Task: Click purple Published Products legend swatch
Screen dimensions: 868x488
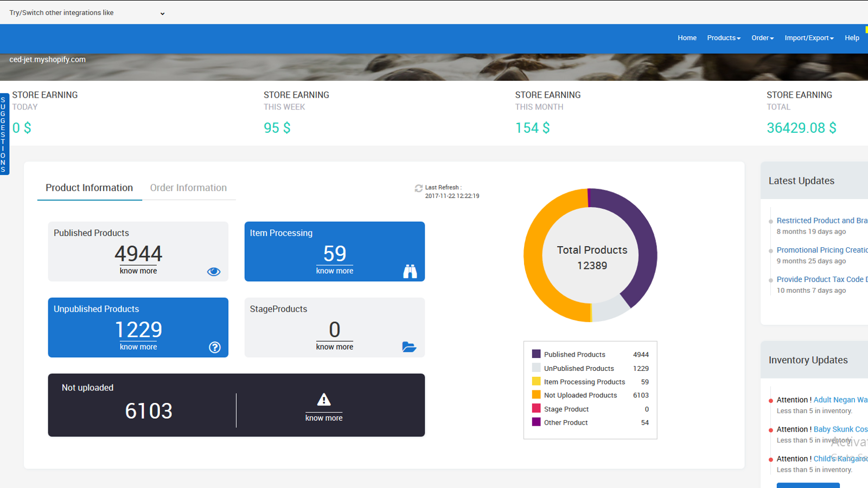Action: tap(536, 354)
